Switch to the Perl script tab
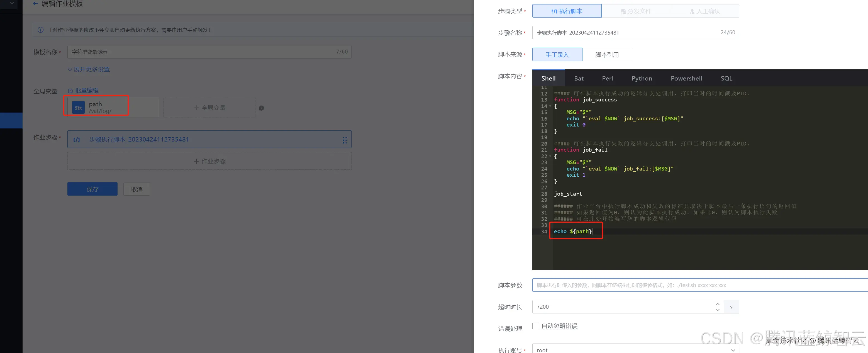This screenshot has width=868, height=353. (607, 78)
